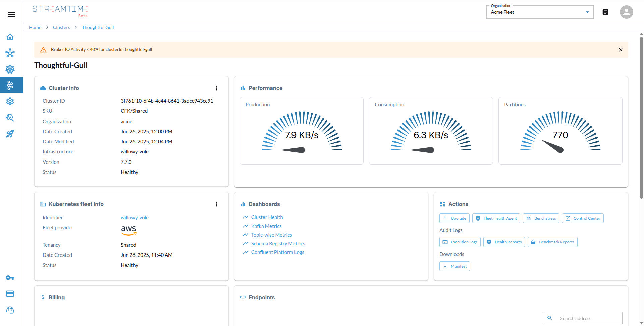
Task: Click the Streamtime Beta logo
Action: 60,11
